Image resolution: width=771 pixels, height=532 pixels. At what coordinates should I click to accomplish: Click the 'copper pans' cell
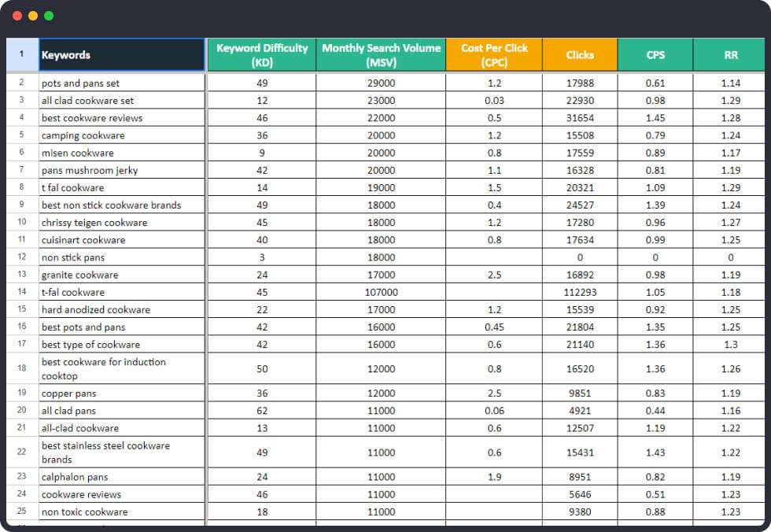(122, 393)
